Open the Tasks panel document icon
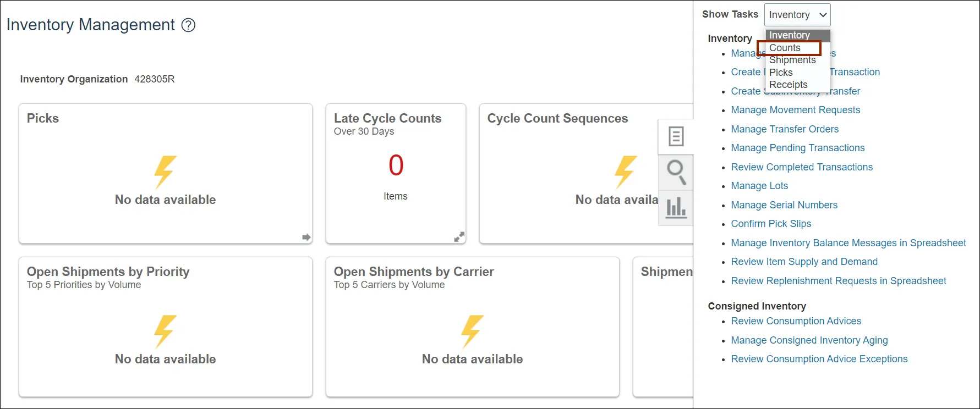980x409 pixels. [x=676, y=136]
